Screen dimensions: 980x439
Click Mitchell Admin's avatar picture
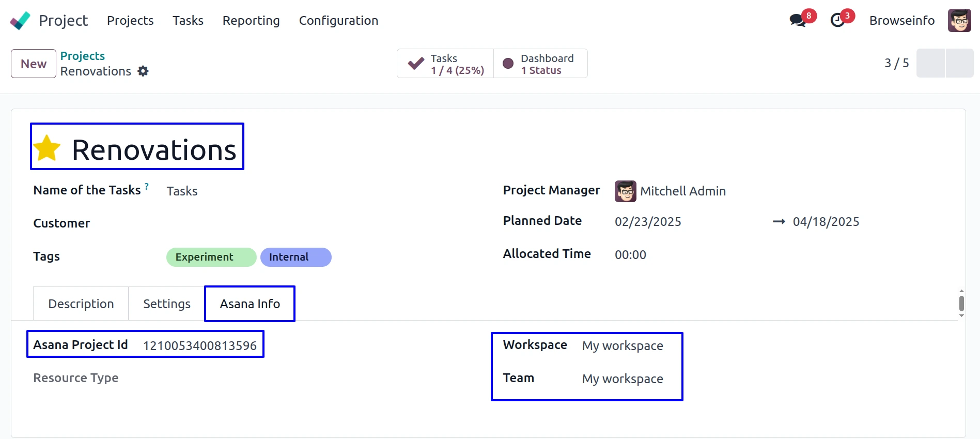click(x=625, y=191)
